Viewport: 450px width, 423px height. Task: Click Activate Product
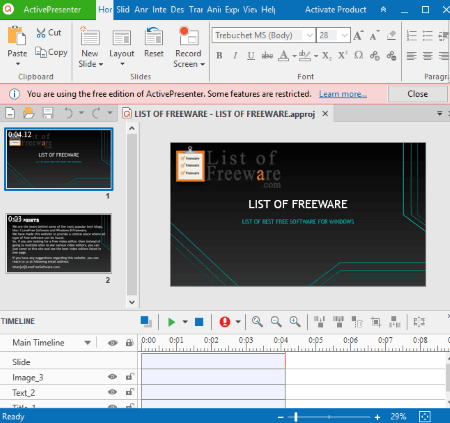335,10
